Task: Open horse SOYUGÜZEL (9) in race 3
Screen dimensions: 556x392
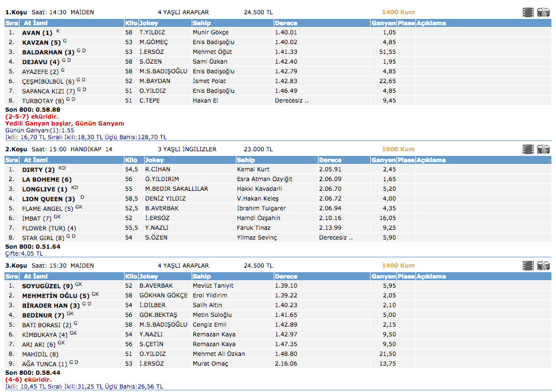Action: click(47, 286)
